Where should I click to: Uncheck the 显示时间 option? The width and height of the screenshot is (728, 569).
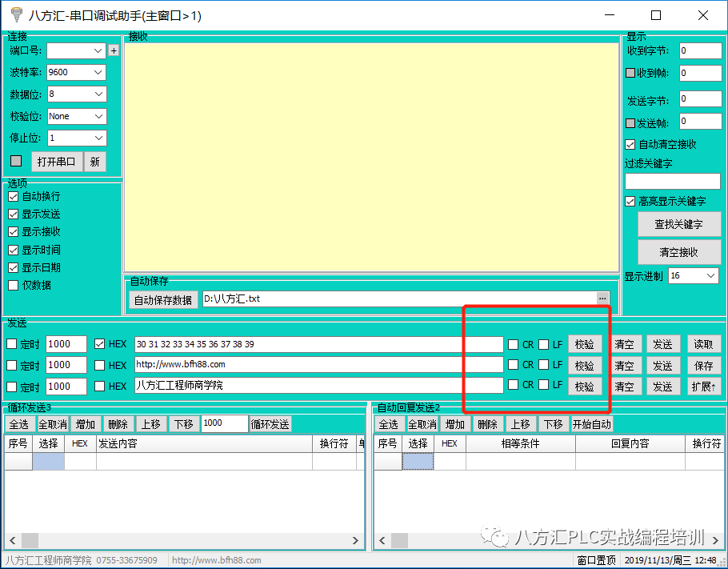14,250
